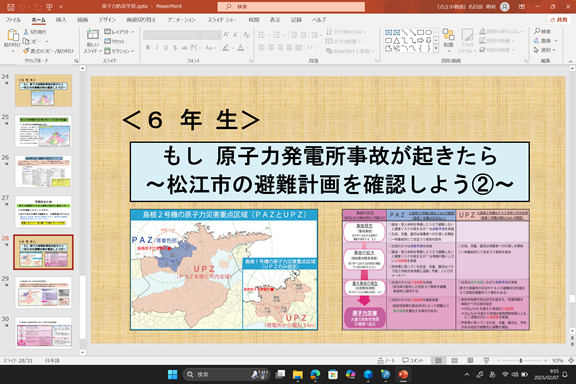
Task: Toggle text Shadow formatting
Action: point(175,48)
